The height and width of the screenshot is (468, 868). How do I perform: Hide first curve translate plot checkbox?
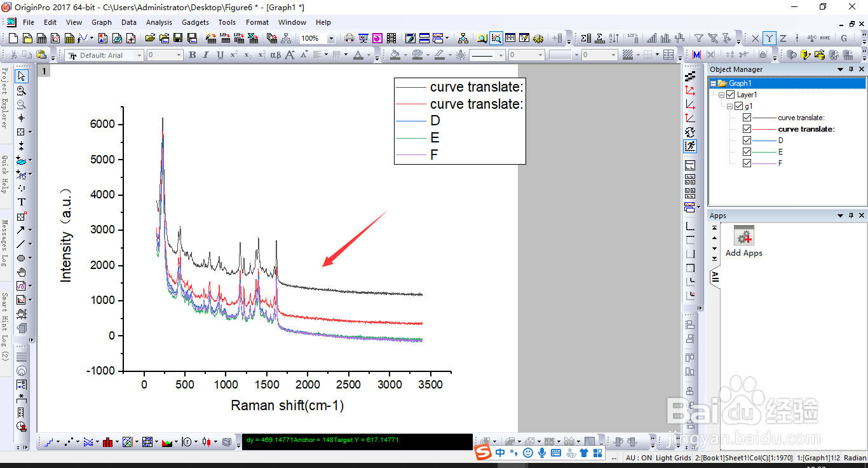747,118
